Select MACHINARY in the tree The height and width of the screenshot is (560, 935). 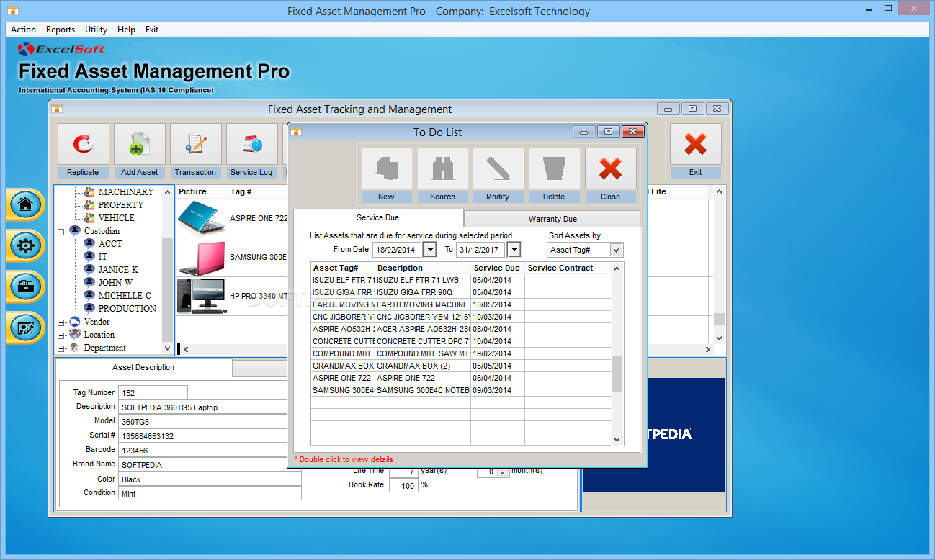pos(125,192)
